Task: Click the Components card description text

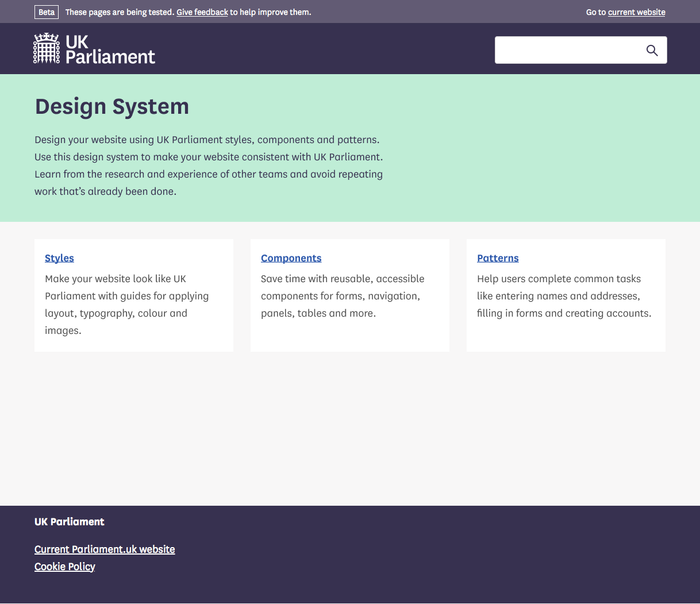Action: [x=343, y=296]
